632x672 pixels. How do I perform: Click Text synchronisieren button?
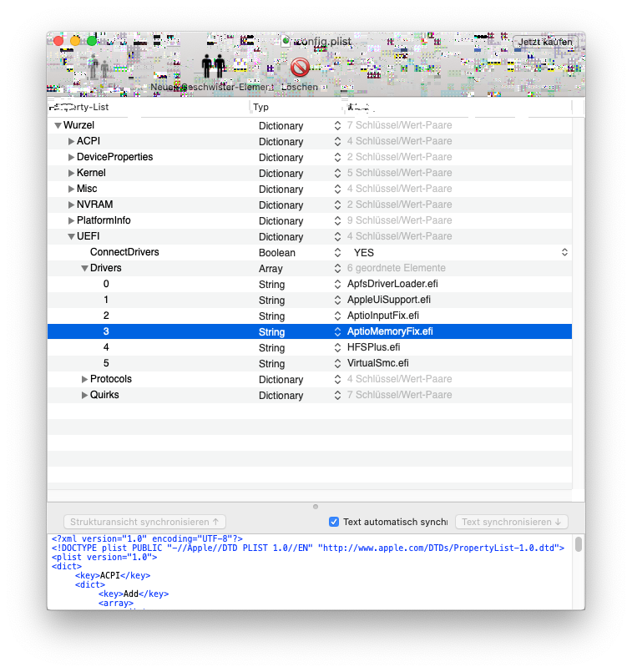point(511,522)
